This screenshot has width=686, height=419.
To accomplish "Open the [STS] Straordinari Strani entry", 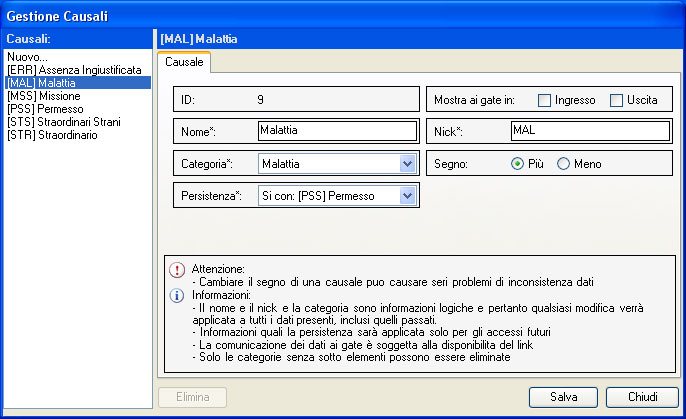I will pyautogui.click(x=63, y=122).
